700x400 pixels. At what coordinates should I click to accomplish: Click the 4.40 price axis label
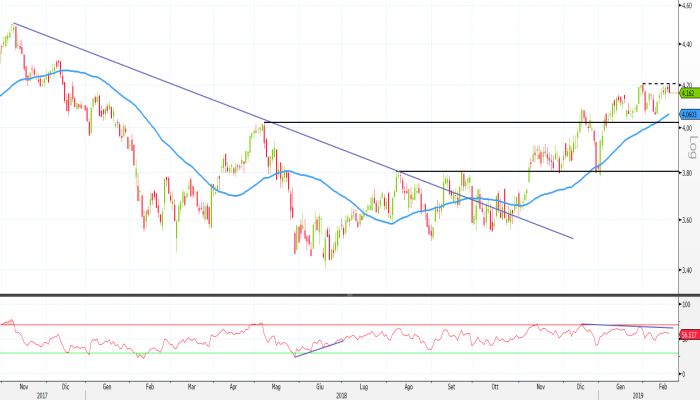click(687, 44)
